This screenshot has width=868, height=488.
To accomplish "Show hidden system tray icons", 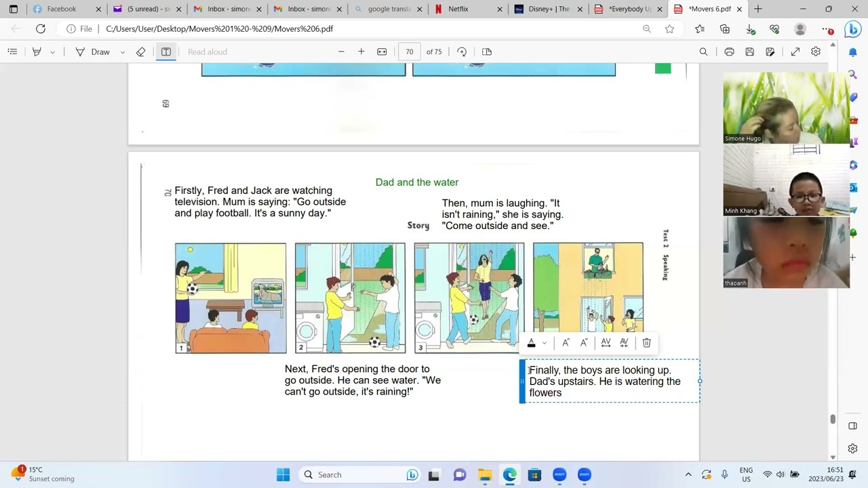I will point(688,474).
